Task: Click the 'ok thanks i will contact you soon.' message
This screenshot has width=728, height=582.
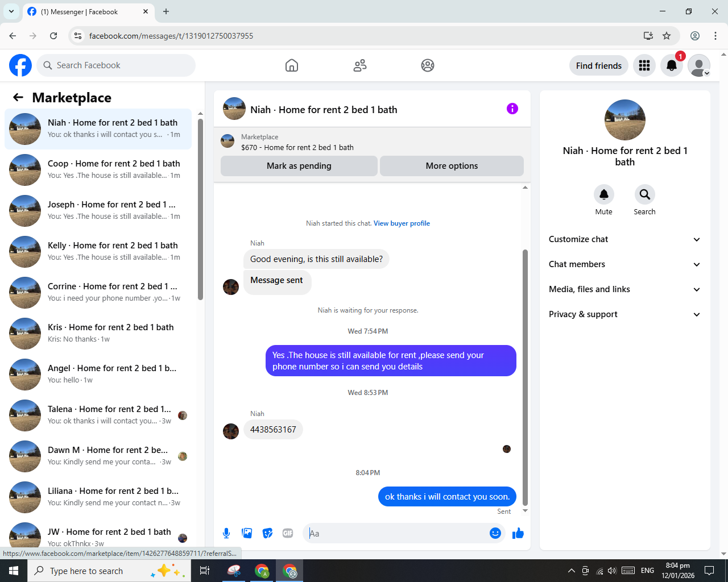Action: (447, 497)
